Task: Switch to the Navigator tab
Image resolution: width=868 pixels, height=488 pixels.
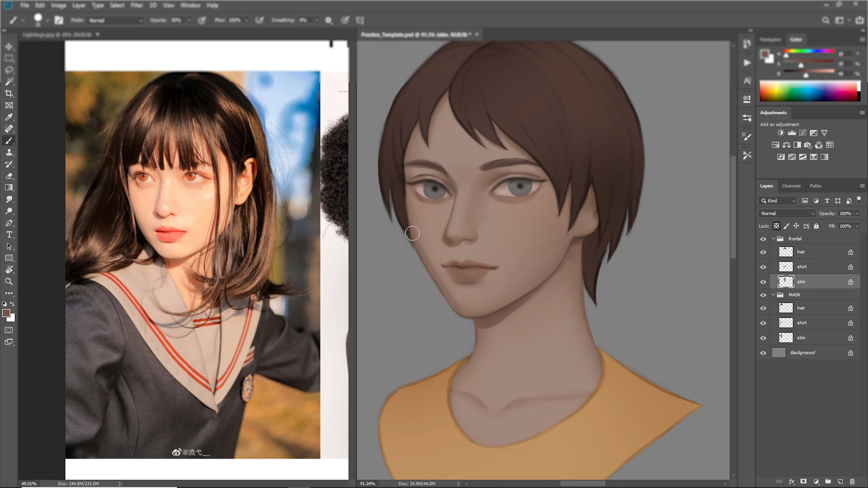Action: point(770,39)
